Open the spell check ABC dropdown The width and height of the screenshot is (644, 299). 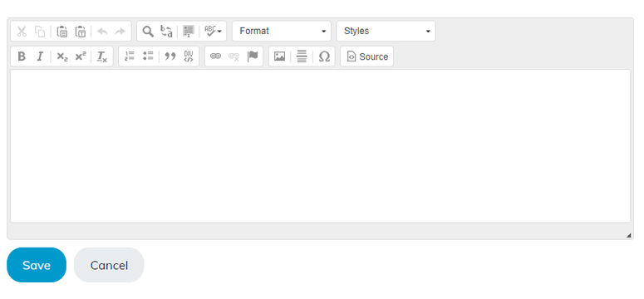click(x=214, y=32)
